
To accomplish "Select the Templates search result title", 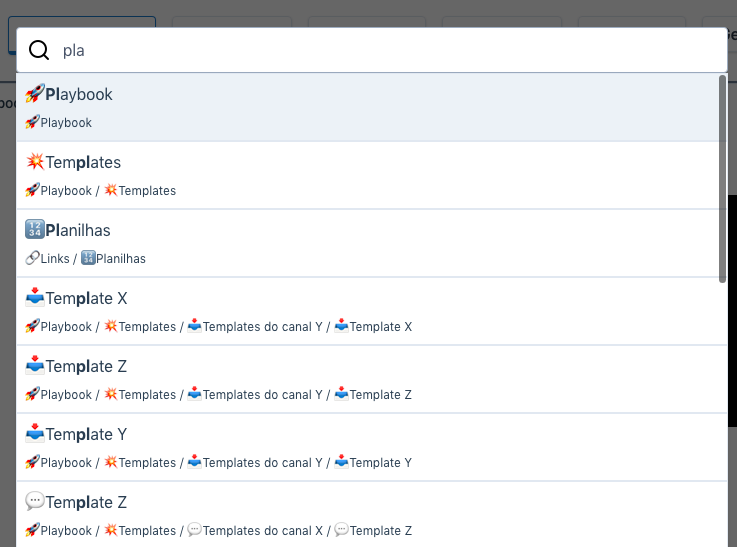I will click(83, 162).
